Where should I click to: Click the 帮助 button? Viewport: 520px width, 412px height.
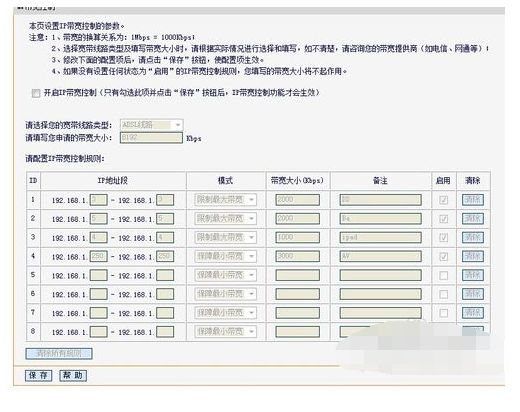click(73, 375)
